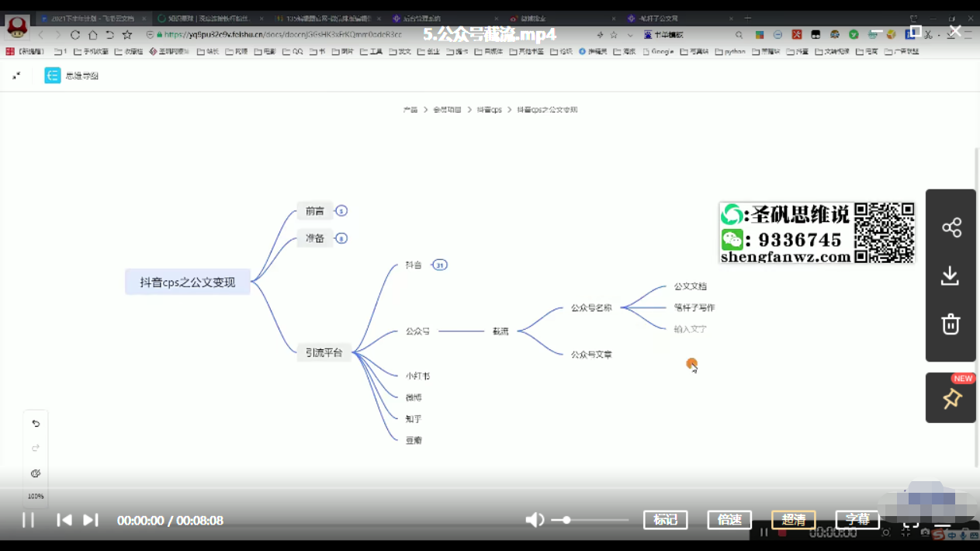Select the 前言 mind map node

tap(314, 211)
